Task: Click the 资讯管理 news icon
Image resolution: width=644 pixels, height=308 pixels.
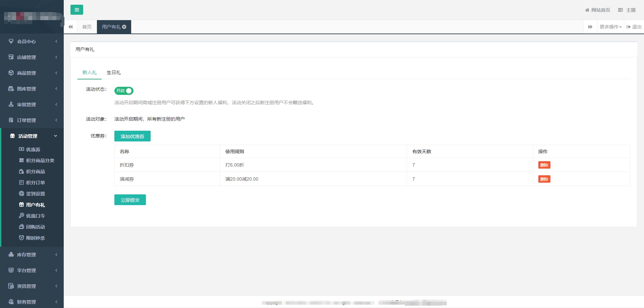Action: pos(11,286)
